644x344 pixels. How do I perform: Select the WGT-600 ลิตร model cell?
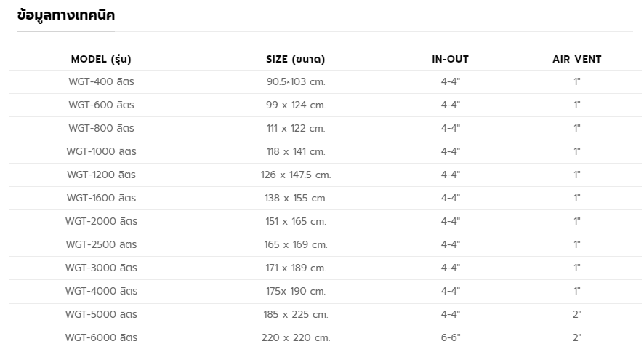101,105
